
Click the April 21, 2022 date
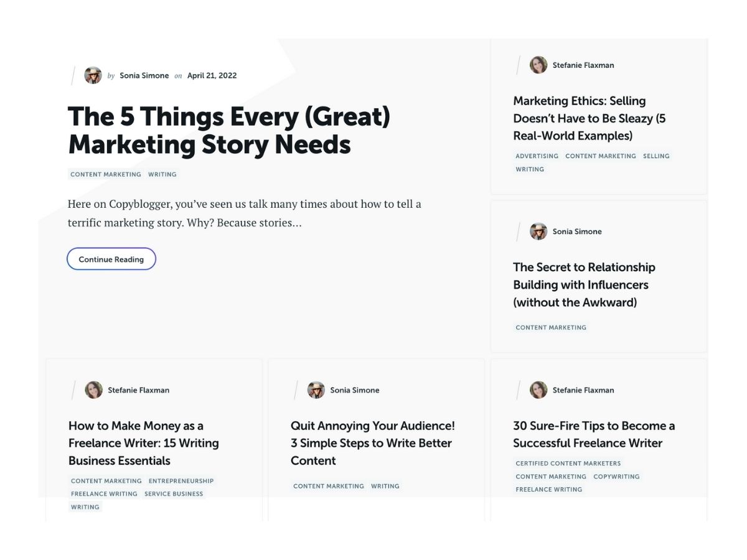212,76
